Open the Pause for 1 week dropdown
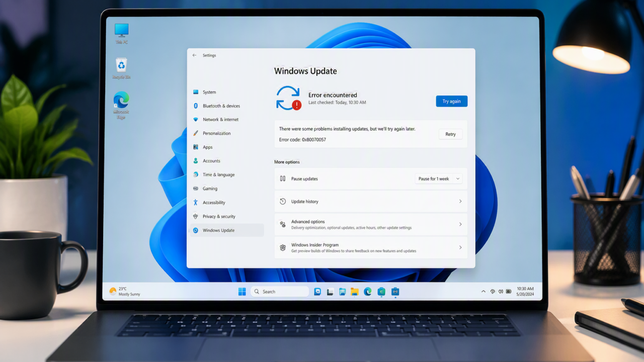This screenshot has height=362, width=644. 439,178
